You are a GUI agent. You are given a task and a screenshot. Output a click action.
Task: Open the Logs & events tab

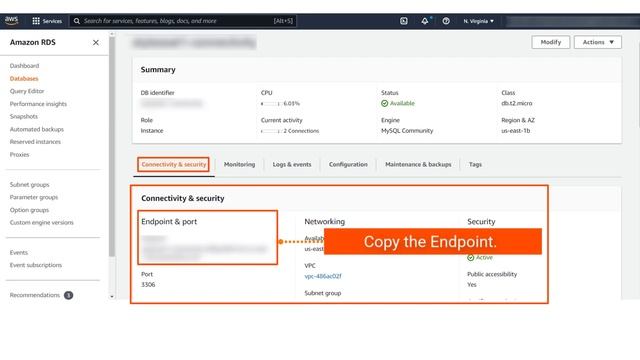[x=292, y=164]
